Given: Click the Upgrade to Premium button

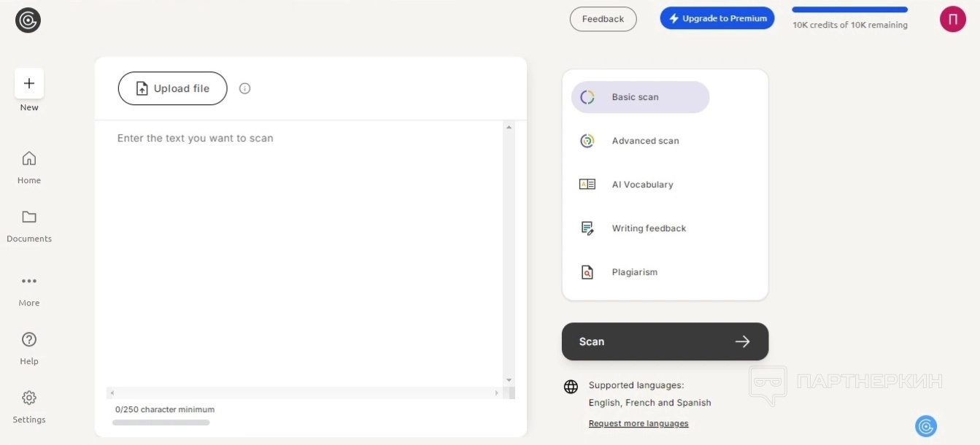Looking at the screenshot, I should coord(717,19).
